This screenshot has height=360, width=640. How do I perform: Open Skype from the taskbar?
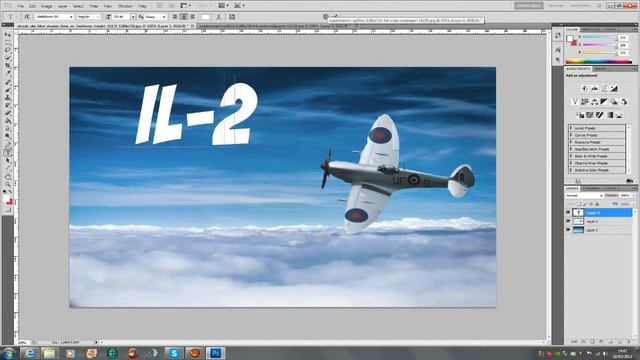point(174,353)
